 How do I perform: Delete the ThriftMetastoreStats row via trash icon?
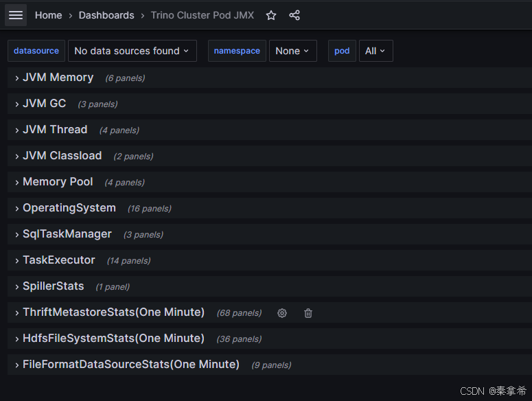(x=308, y=313)
